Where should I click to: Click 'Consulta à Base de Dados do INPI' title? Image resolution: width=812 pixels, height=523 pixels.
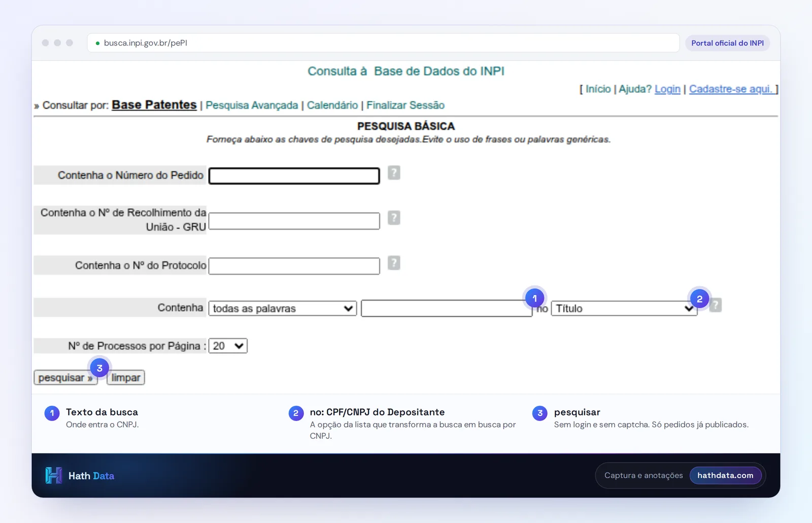pos(406,71)
